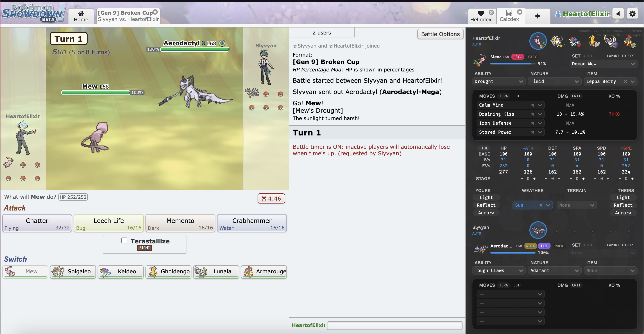The image size is (644, 334).
Task: Clear the Leppa Berry item
Action: pos(625,81)
